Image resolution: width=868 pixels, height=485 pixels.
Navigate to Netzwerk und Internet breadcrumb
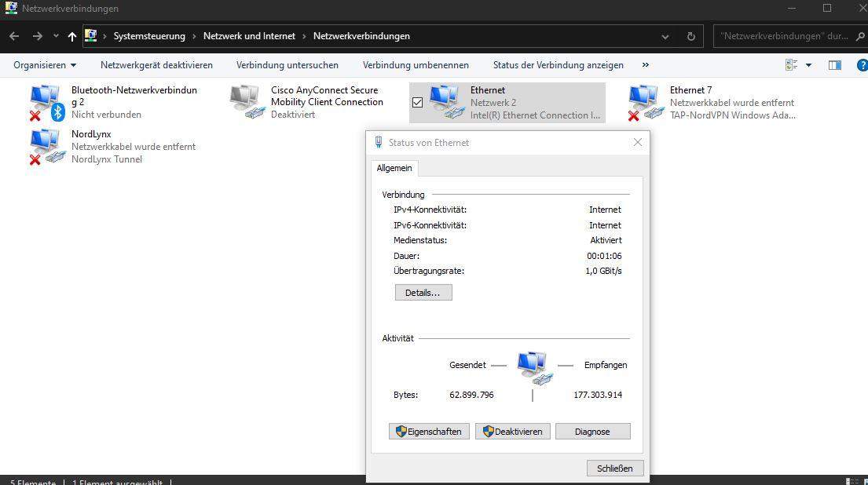click(249, 35)
